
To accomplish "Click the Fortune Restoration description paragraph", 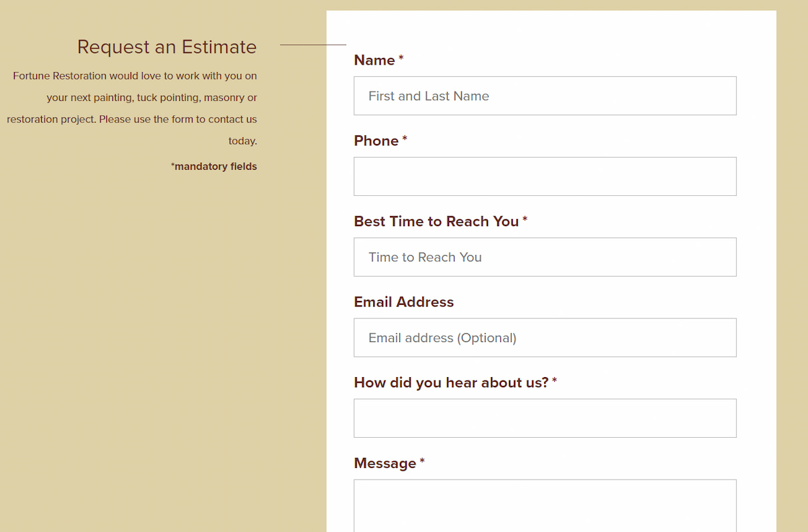I will click(x=135, y=108).
